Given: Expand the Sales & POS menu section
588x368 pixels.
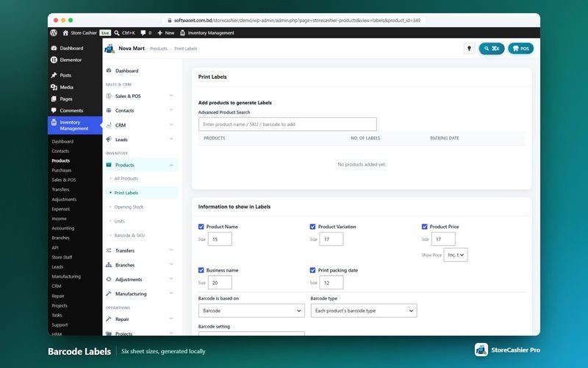Looking at the screenshot, I should click(x=140, y=96).
